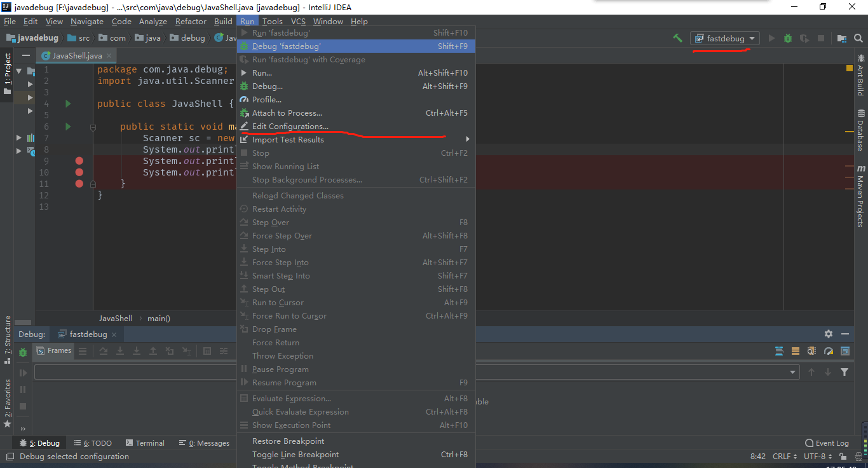Close the fastdebug debug session tab
The image size is (868, 468).
click(x=114, y=334)
